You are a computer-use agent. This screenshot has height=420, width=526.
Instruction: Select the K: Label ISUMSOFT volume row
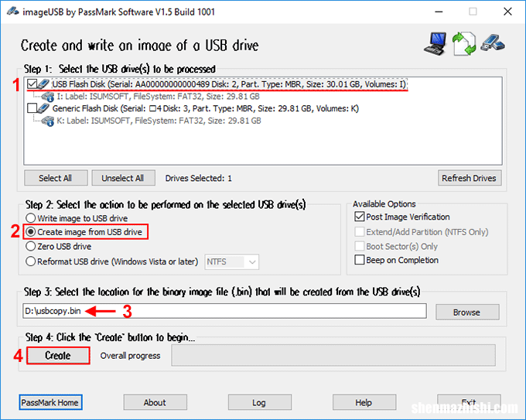click(x=159, y=121)
